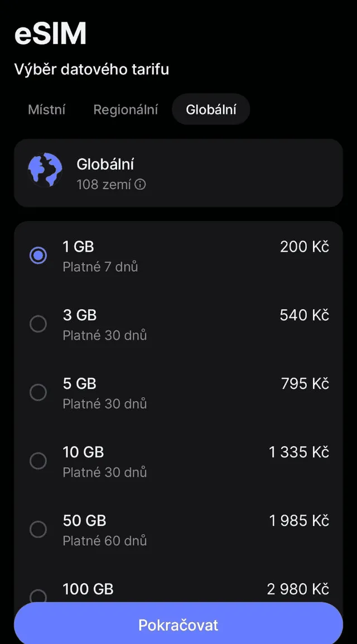Select the 3 GB radio button
The image size is (357, 644).
(38, 324)
